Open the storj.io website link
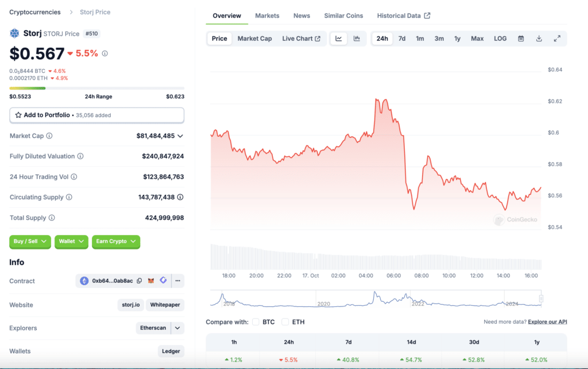Viewport: 588px width, 369px height. [130, 305]
